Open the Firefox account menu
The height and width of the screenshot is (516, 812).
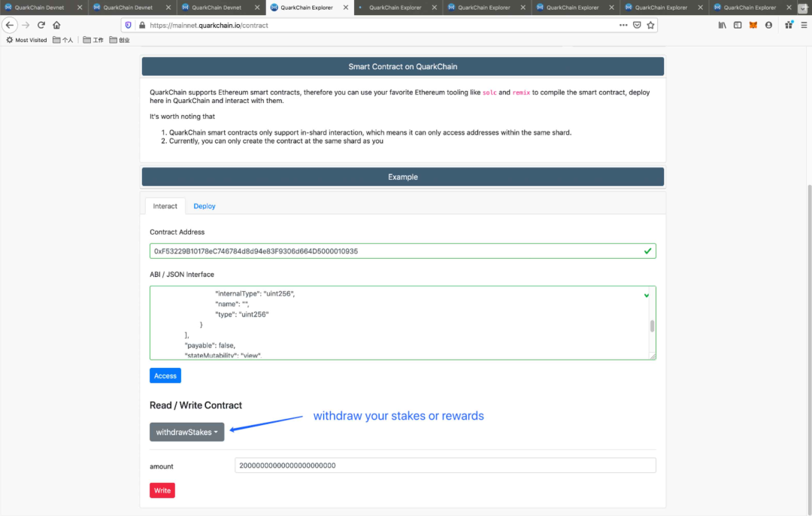(768, 25)
